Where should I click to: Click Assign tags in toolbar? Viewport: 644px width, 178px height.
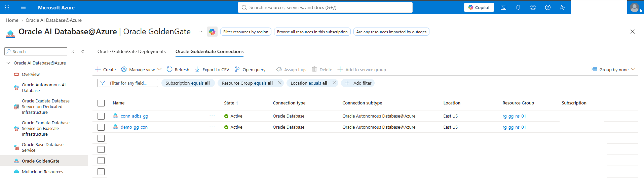(x=291, y=70)
